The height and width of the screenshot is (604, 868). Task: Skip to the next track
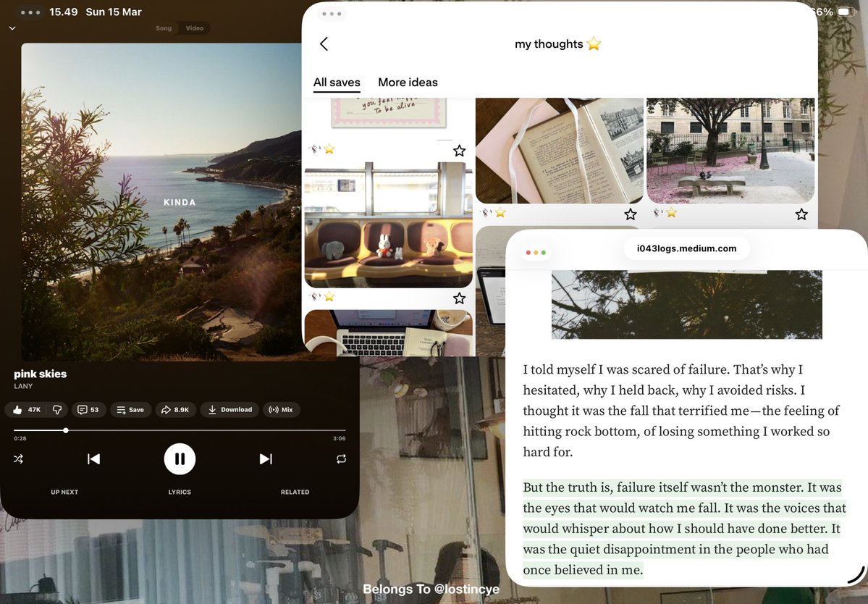point(266,459)
